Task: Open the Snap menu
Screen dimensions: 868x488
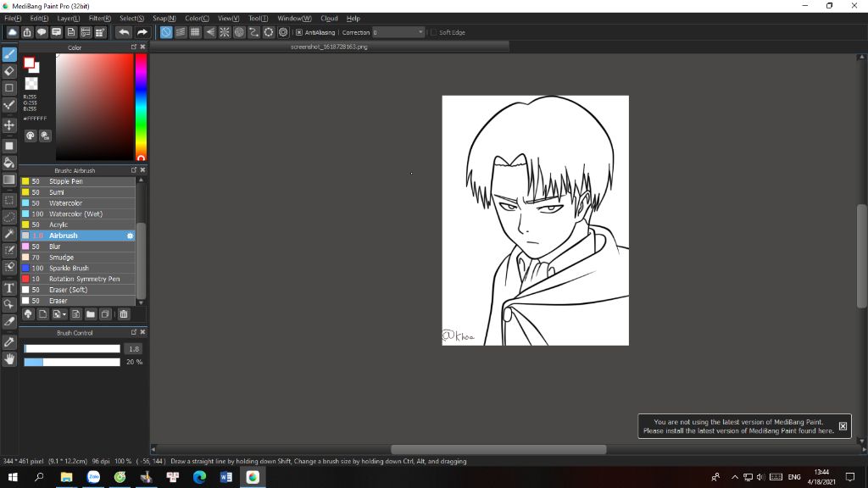Action: click(164, 19)
